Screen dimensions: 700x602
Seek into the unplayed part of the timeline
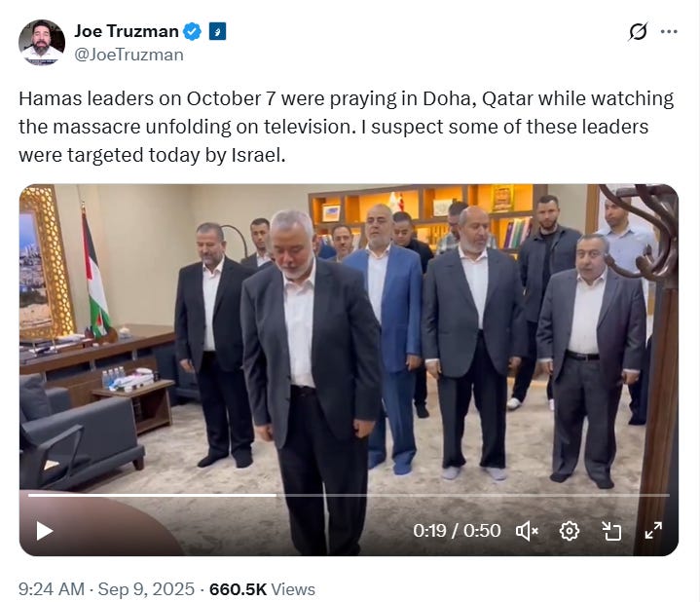tap(473, 495)
